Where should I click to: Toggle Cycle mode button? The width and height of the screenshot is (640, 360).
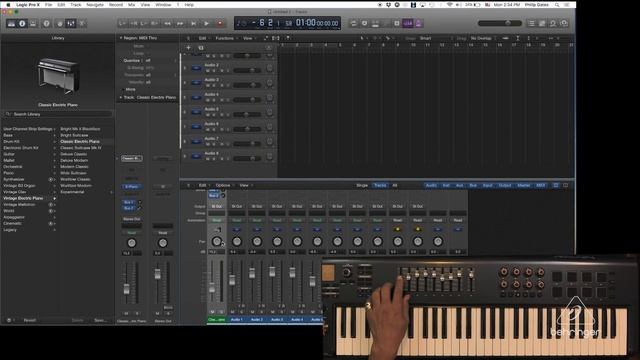pos(353,24)
